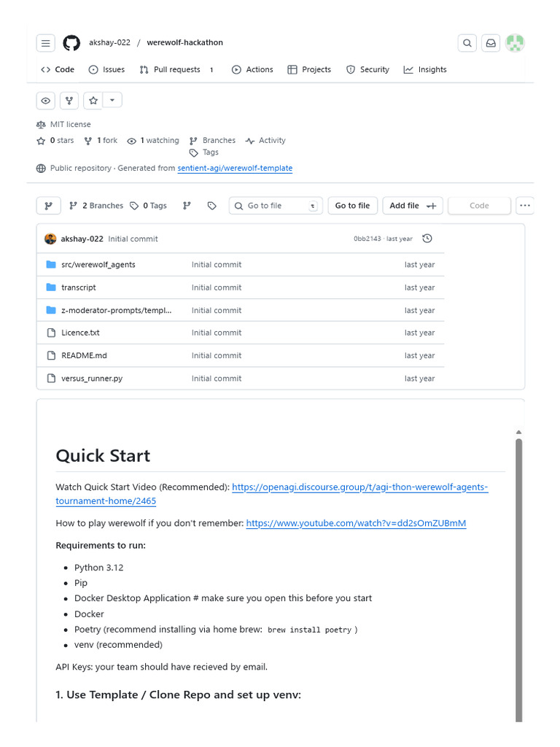Click the README vertical scrollbar

click(518, 580)
